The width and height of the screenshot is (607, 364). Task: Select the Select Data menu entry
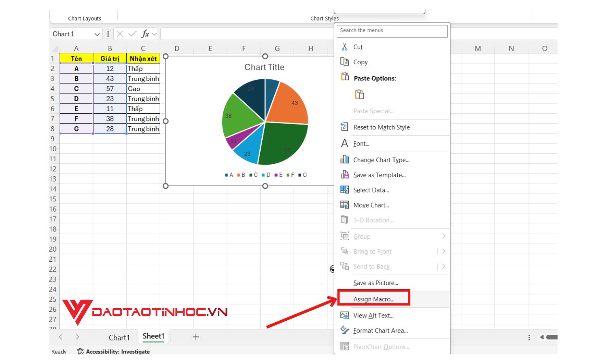[371, 190]
